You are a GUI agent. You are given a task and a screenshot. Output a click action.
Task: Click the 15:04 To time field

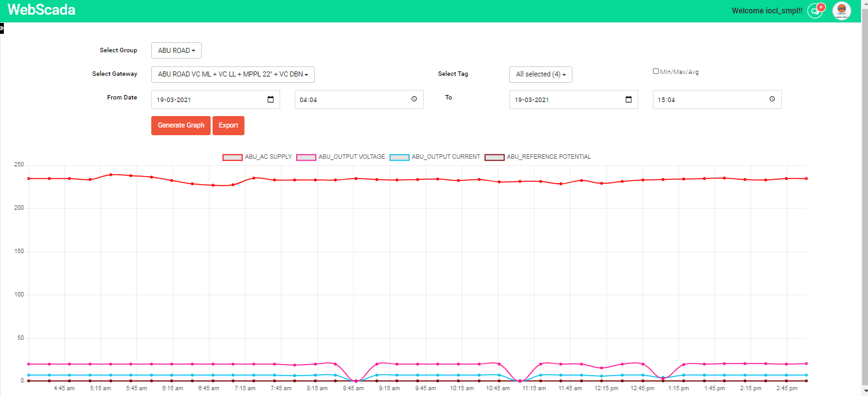[x=702, y=99]
